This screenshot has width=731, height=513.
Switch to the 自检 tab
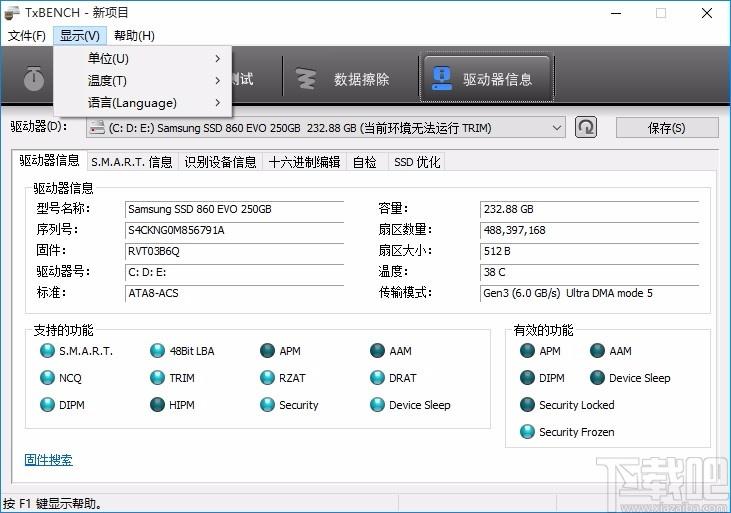pos(365,162)
